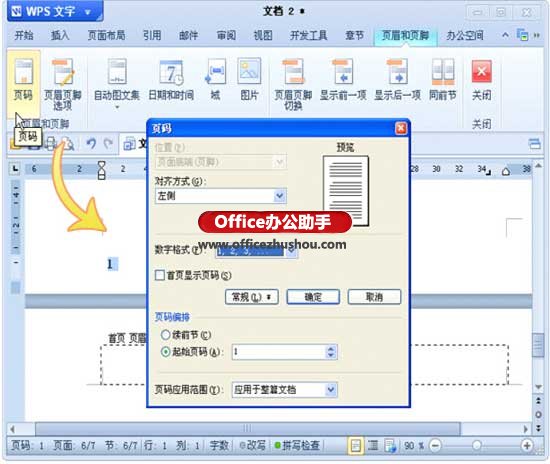The image size is (550, 464).
Task: Select the 续前节 radio button
Action: pyautogui.click(x=166, y=335)
